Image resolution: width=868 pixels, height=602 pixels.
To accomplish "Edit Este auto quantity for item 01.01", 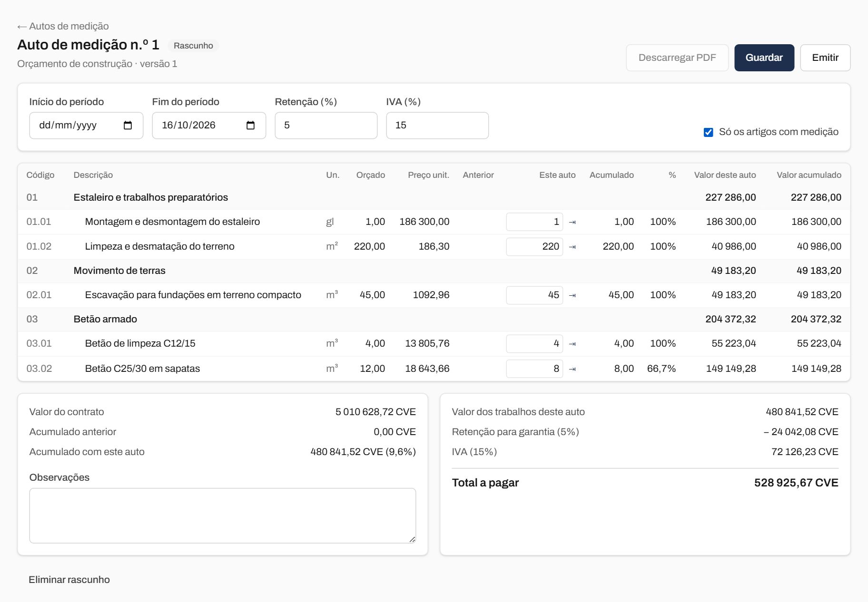I will pyautogui.click(x=534, y=222).
